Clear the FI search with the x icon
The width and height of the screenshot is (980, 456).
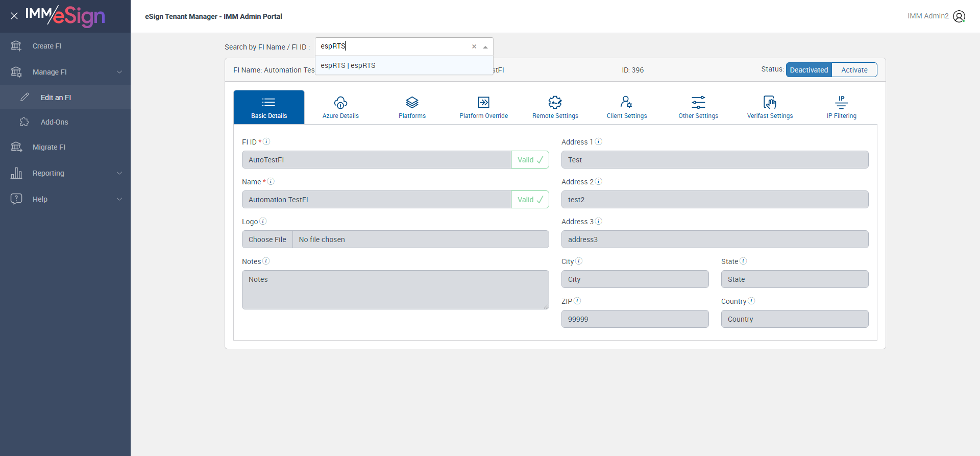click(x=474, y=46)
